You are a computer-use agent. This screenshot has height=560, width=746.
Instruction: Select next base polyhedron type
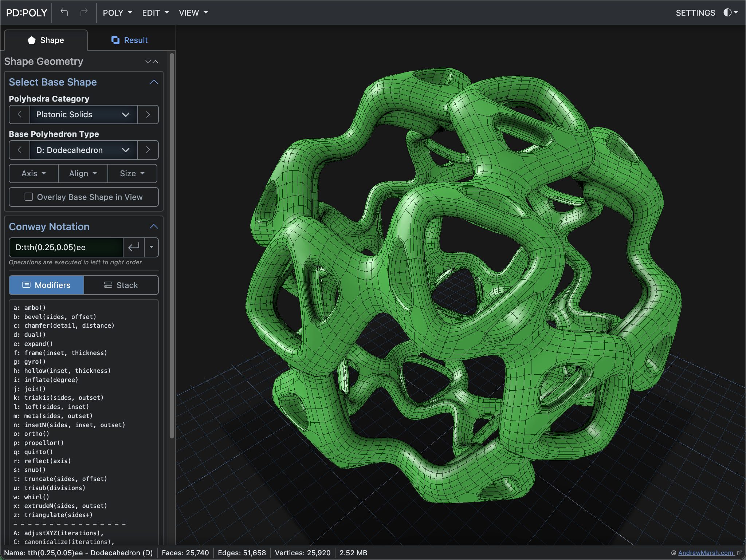148,150
